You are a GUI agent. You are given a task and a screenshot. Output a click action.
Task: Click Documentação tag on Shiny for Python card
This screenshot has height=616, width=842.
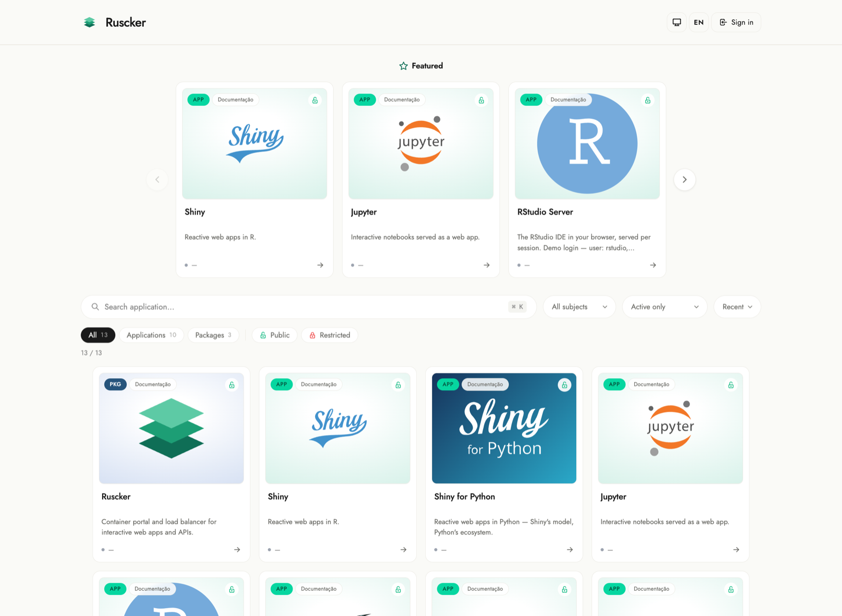[x=485, y=385]
